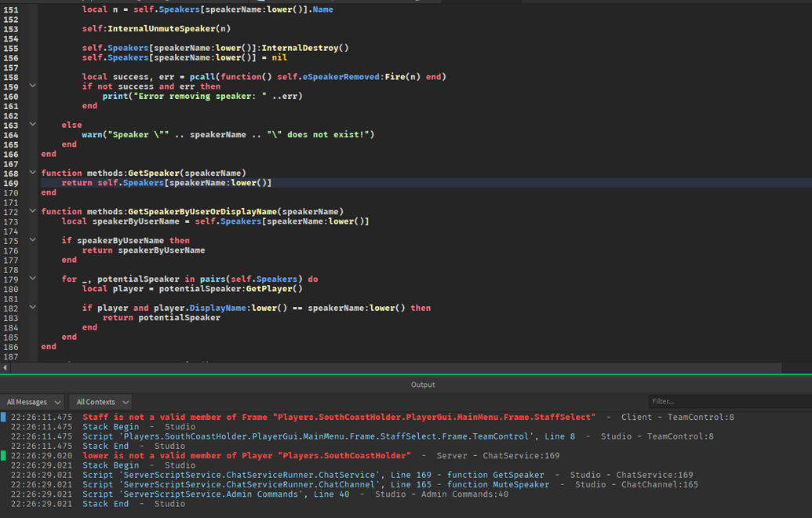Image resolution: width=812 pixels, height=518 pixels.
Task: Collapse the GetSpeakerByUserOrDisplayName function fold
Action: click(x=31, y=211)
